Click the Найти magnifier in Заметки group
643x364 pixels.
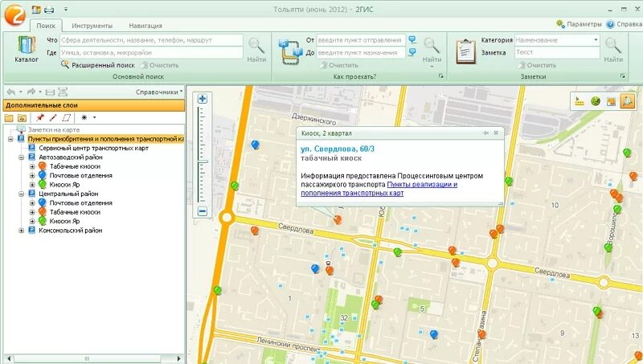tap(613, 50)
